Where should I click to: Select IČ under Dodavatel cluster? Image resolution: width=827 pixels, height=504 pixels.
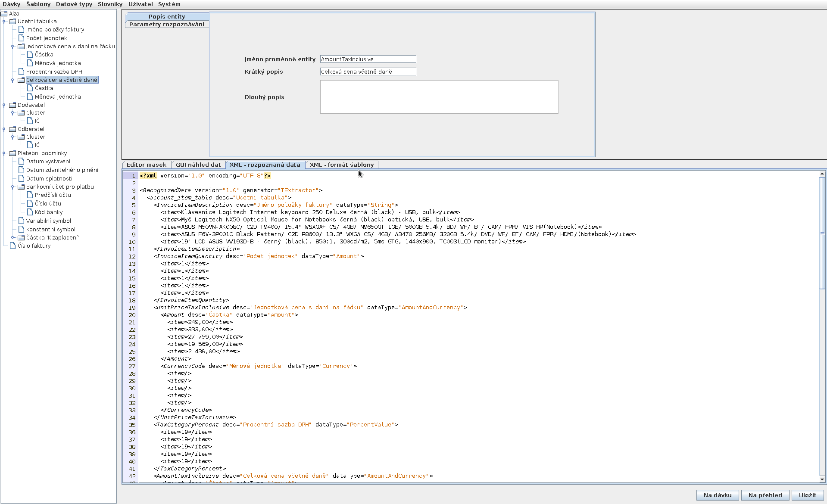(37, 121)
